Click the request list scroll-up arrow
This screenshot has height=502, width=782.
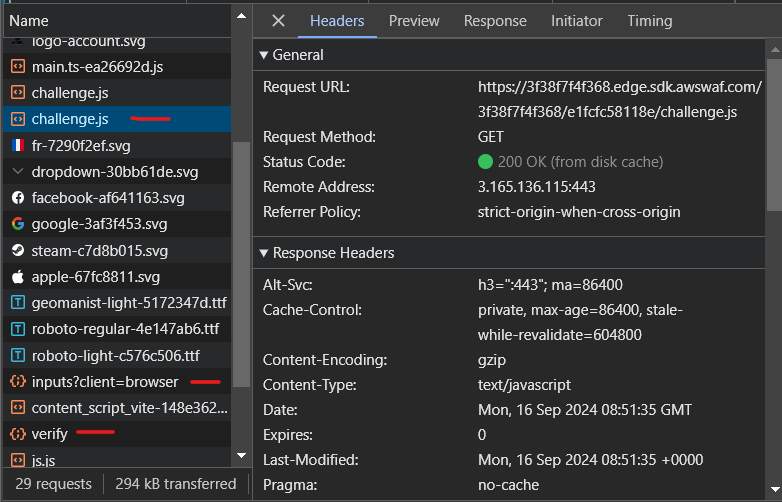coord(241,16)
